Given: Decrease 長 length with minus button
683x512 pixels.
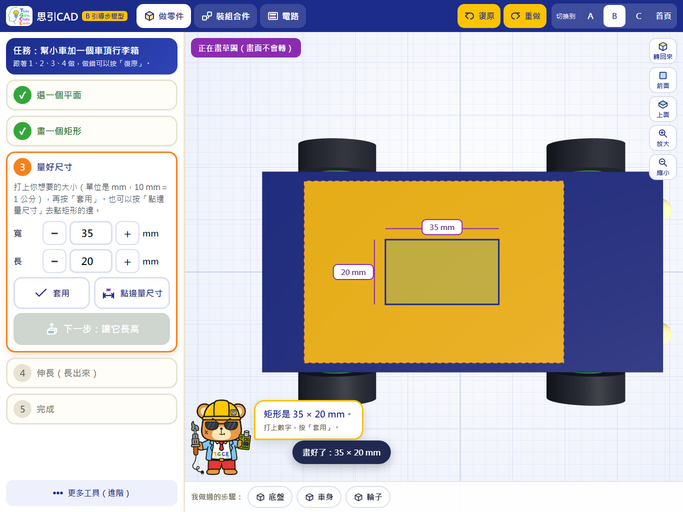Looking at the screenshot, I should (x=54, y=261).
